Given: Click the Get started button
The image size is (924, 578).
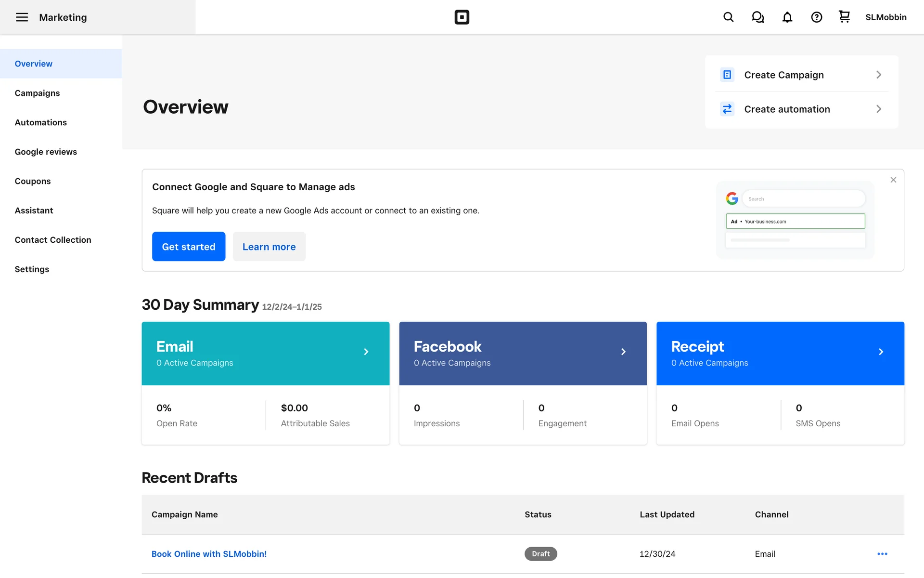Looking at the screenshot, I should point(189,247).
